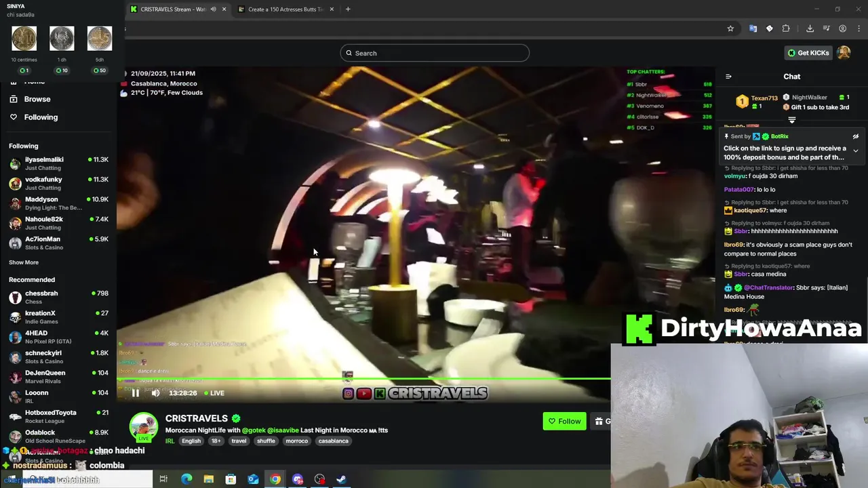Open the media controls icon in Chrome
868x488 pixels.
826,28
